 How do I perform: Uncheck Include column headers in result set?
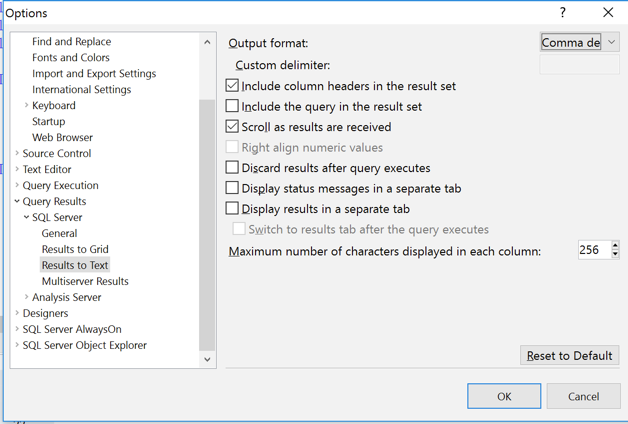[232, 86]
